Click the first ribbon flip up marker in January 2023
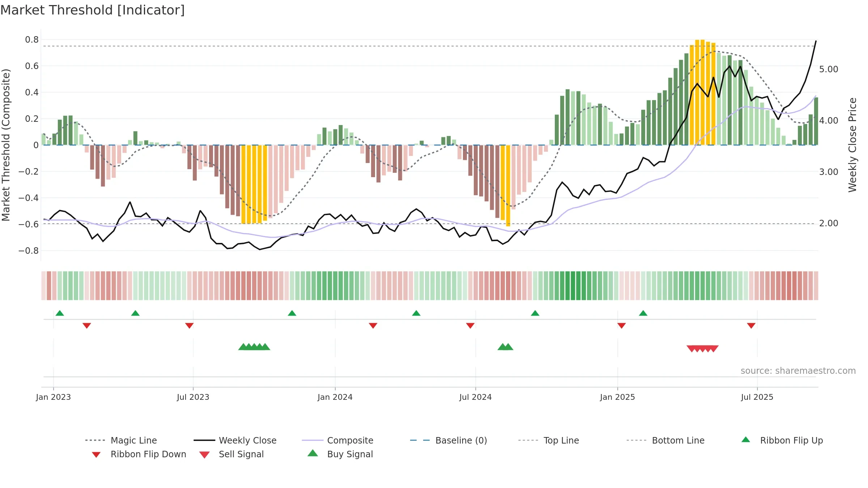Viewport: 868px width, 488px height. 60,313
